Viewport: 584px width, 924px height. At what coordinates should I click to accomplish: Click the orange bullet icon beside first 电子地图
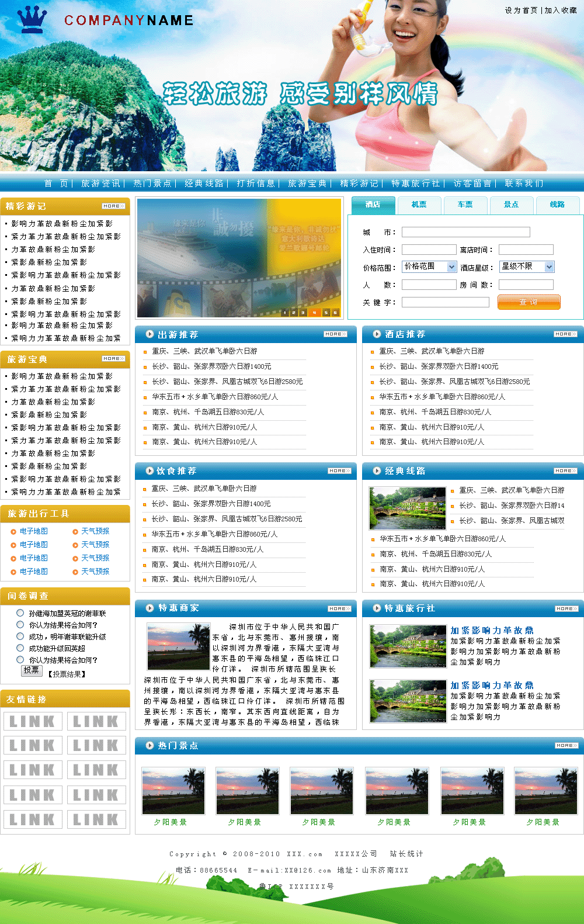[x=13, y=532]
